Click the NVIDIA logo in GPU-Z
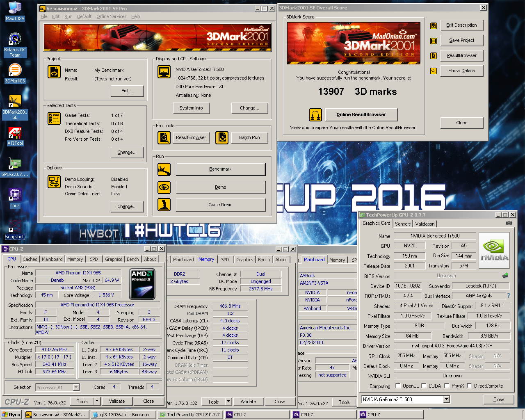This screenshot has height=420, width=525. (494, 250)
